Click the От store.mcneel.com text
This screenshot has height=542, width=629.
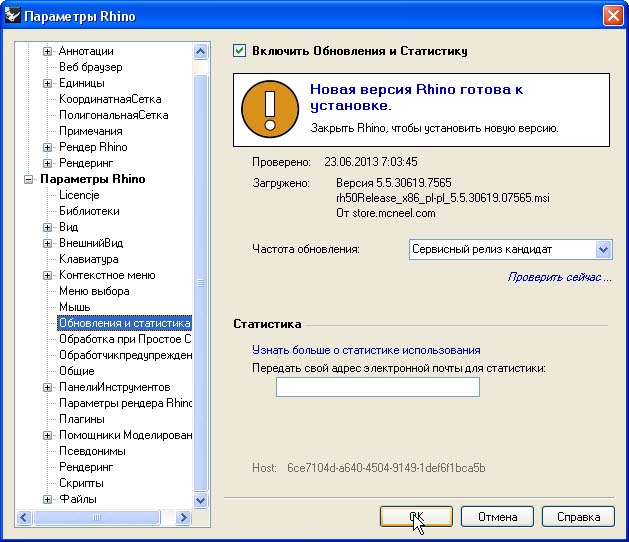[x=386, y=213]
